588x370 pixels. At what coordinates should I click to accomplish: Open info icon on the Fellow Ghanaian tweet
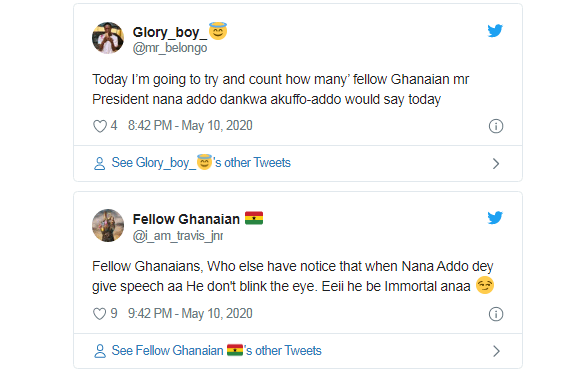(x=496, y=314)
